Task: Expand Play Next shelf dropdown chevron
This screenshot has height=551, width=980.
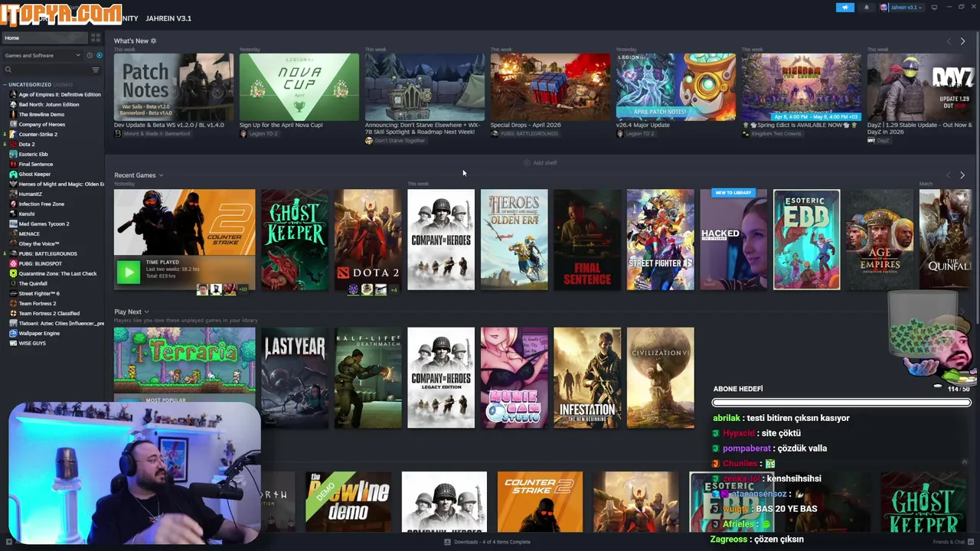Action: click(146, 311)
